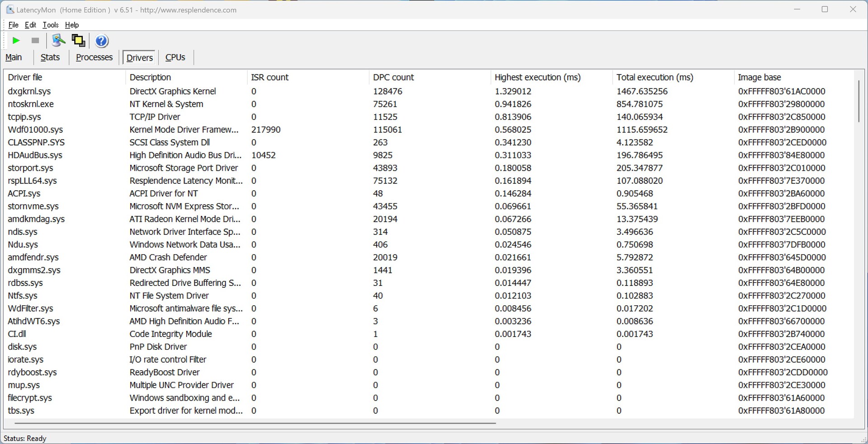The height and width of the screenshot is (444, 868).
Task: Click total execution value 1467.635256
Action: [642, 91]
